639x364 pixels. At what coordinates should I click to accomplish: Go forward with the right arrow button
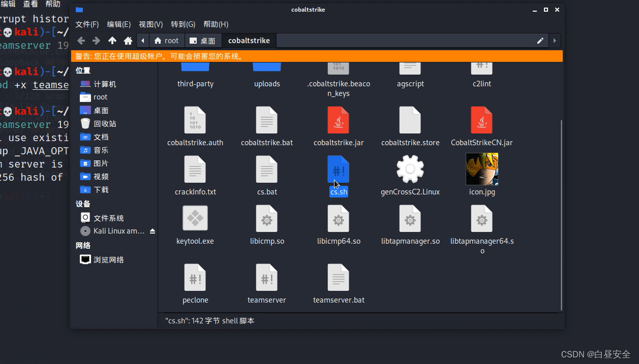pyautogui.click(x=96, y=41)
